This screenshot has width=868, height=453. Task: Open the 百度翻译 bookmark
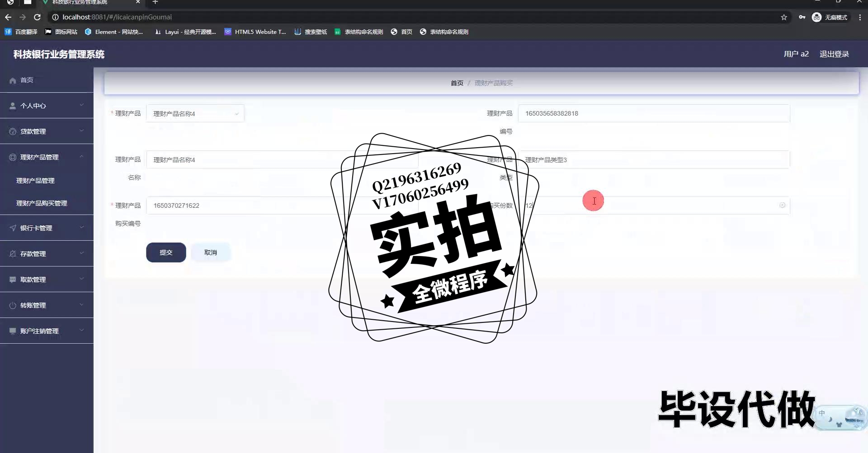pos(21,32)
